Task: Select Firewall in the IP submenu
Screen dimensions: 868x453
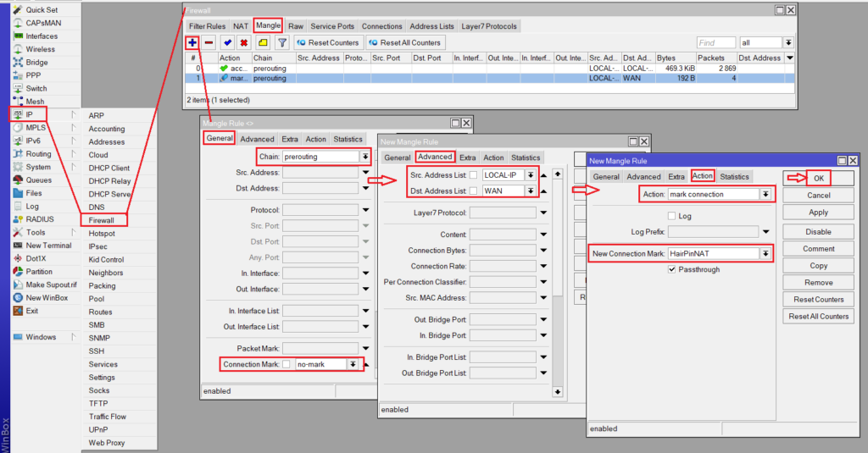Action: click(102, 220)
